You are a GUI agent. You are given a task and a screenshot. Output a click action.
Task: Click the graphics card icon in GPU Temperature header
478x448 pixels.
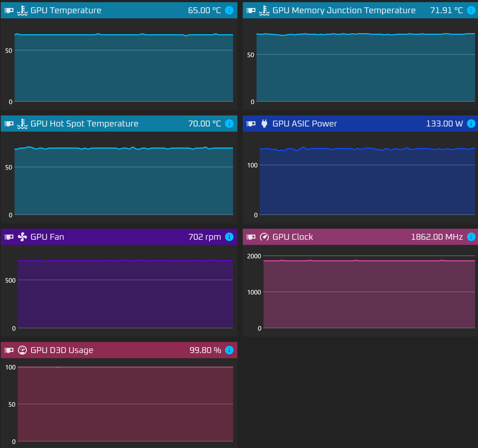pos(9,10)
